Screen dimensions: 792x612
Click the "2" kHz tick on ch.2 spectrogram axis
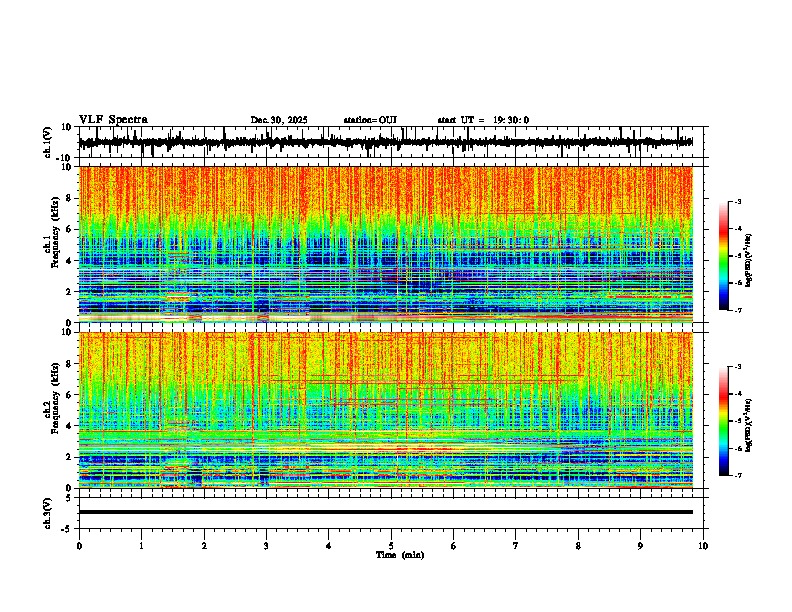click(71, 457)
